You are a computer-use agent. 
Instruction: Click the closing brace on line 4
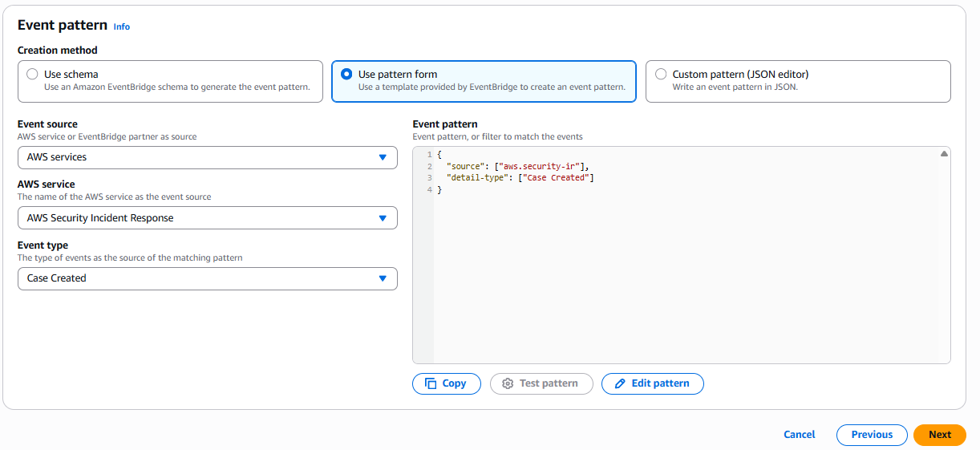click(439, 189)
